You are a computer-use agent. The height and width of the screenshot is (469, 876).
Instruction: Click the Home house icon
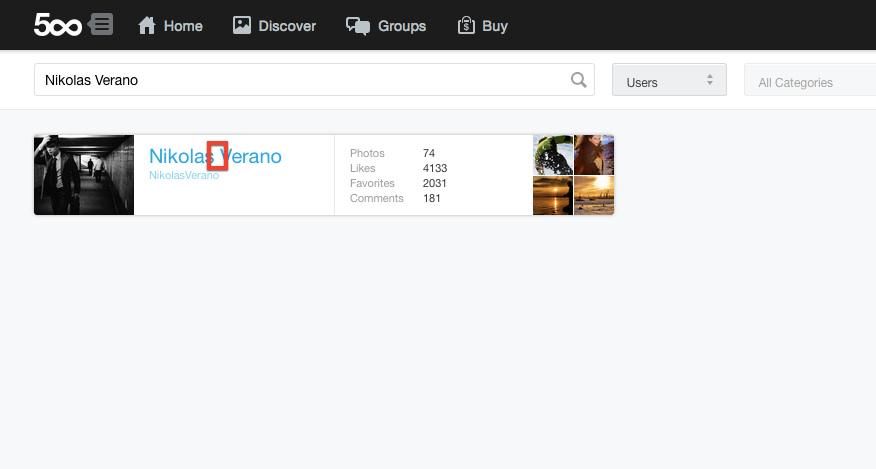147,25
